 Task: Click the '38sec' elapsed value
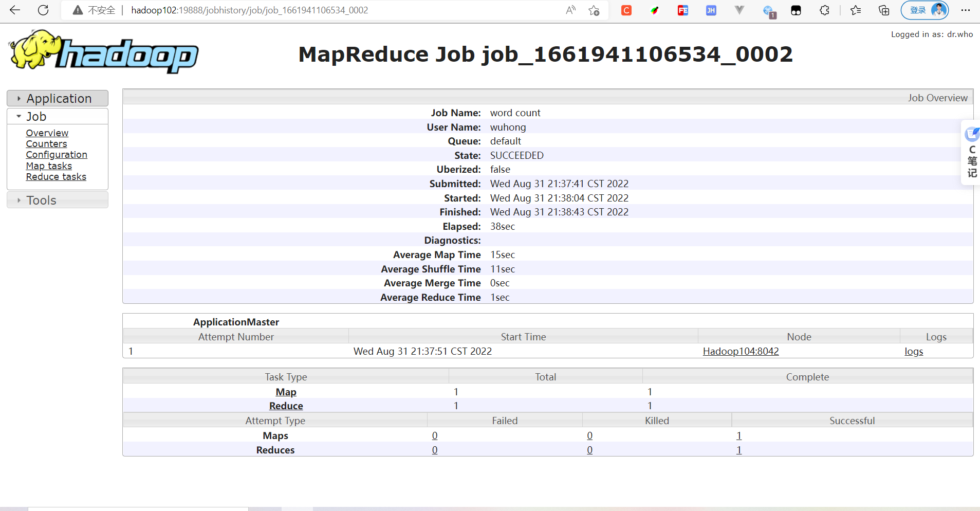502,226
